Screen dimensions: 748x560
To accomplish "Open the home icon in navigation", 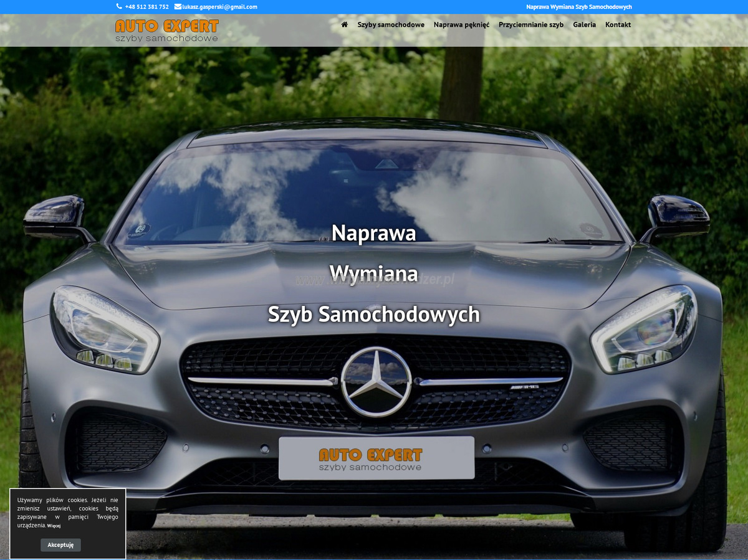I will pos(344,25).
